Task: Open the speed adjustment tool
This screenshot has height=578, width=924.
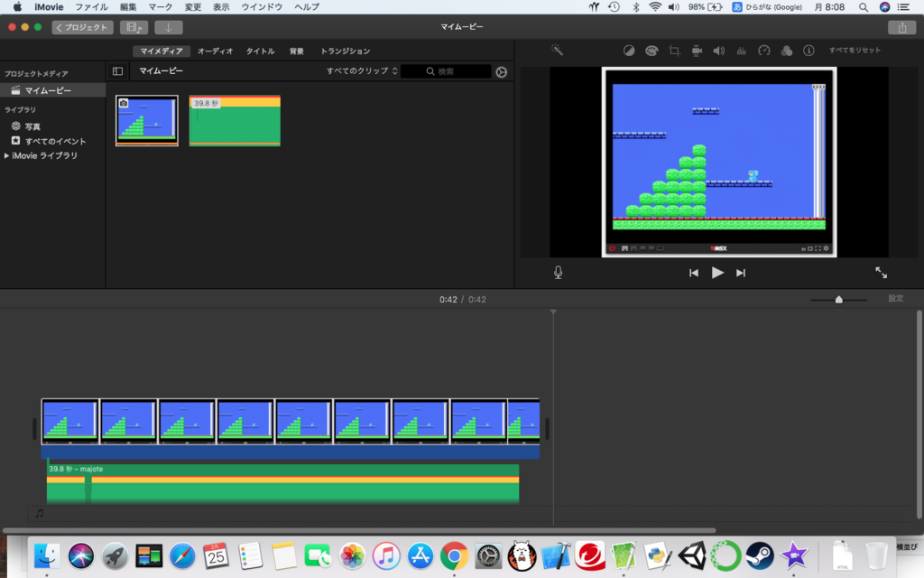Action: (763, 51)
